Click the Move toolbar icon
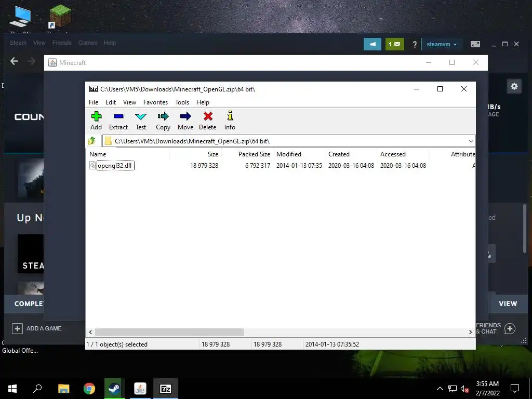This screenshot has height=399, width=532. (x=185, y=121)
